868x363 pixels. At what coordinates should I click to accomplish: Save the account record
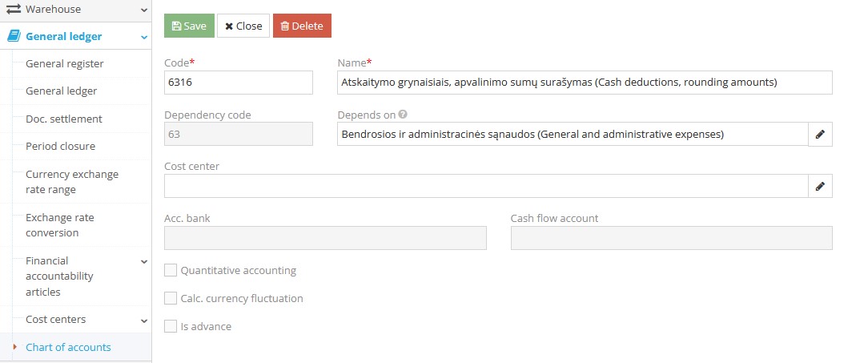pyautogui.click(x=189, y=26)
